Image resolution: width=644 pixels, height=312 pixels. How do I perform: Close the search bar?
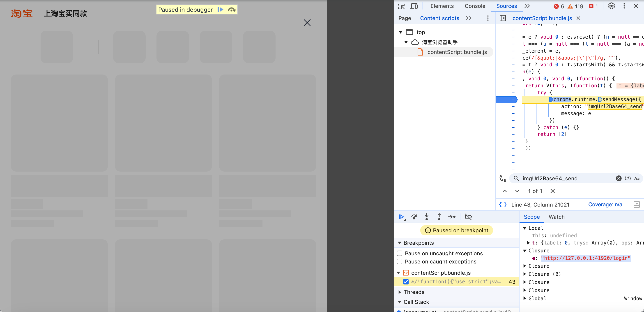tap(552, 191)
